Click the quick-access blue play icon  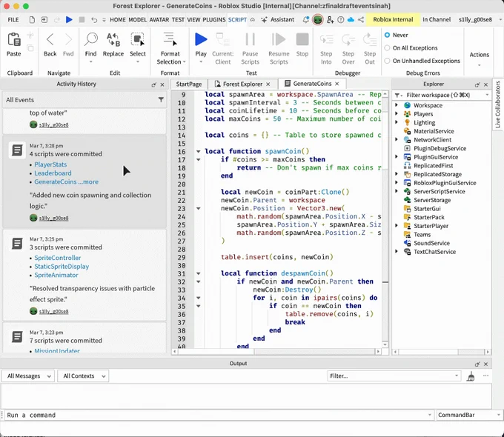coord(69,19)
